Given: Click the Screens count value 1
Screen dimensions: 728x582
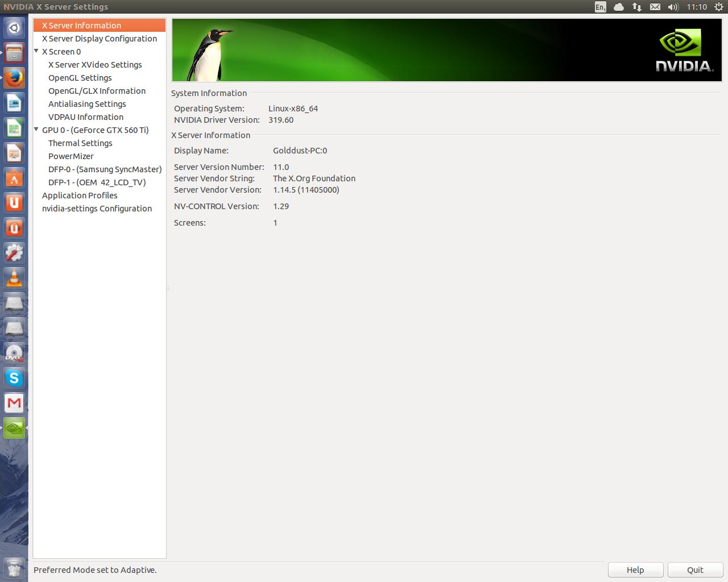Looking at the screenshot, I should point(275,222).
